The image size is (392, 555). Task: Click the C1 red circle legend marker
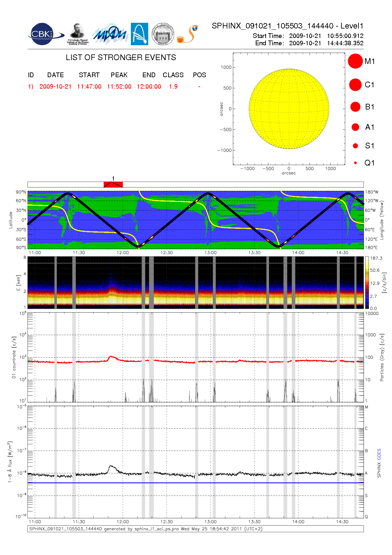point(355,85)
